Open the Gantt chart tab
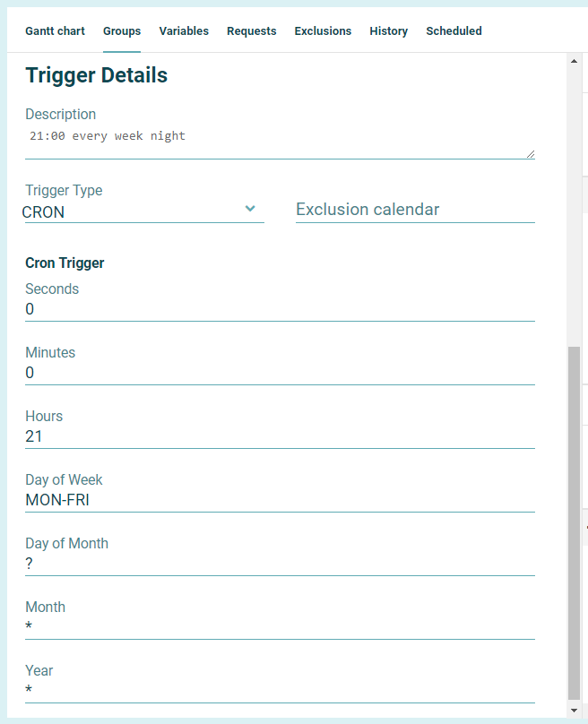Image resolution: width=588 pixels, height=724 pixels. click(55, 31)
